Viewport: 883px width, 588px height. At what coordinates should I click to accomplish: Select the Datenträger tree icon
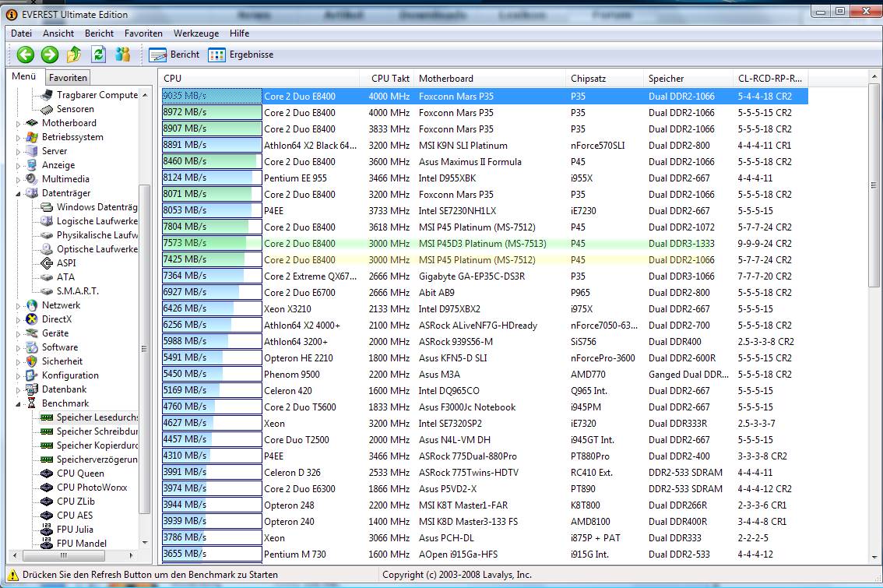click(32, 193)
